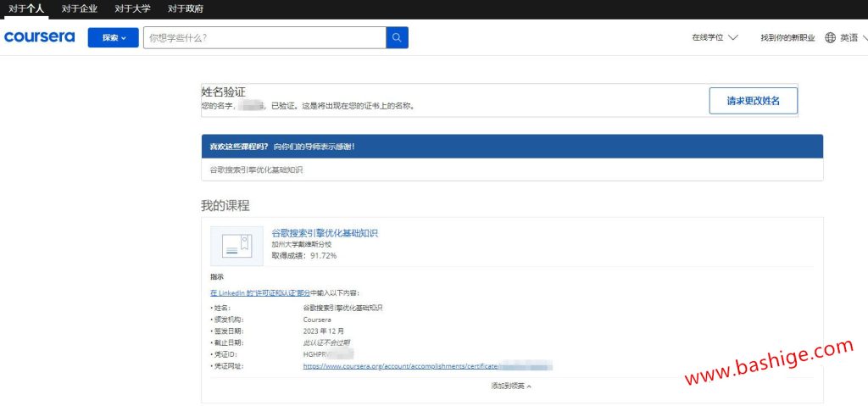
Task: Open the Coursera logo homepage
Action: (39, 37)
